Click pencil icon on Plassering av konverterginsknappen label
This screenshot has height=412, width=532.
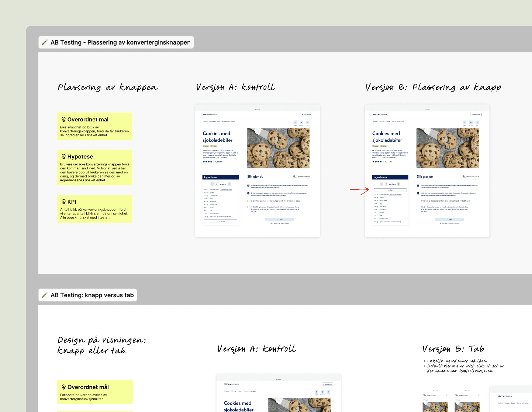pyautogui.click(x=45, y=42)
